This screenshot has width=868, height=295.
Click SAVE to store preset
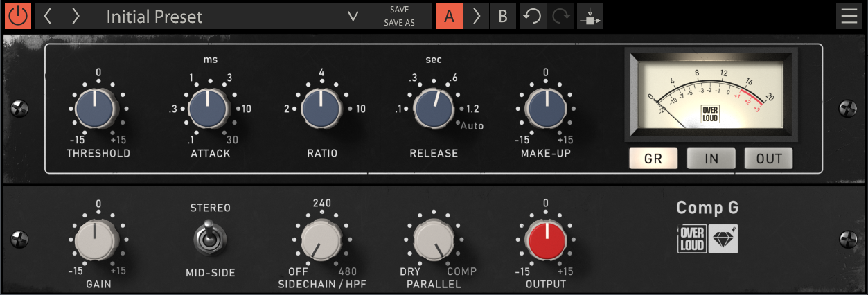click(399, 10)
